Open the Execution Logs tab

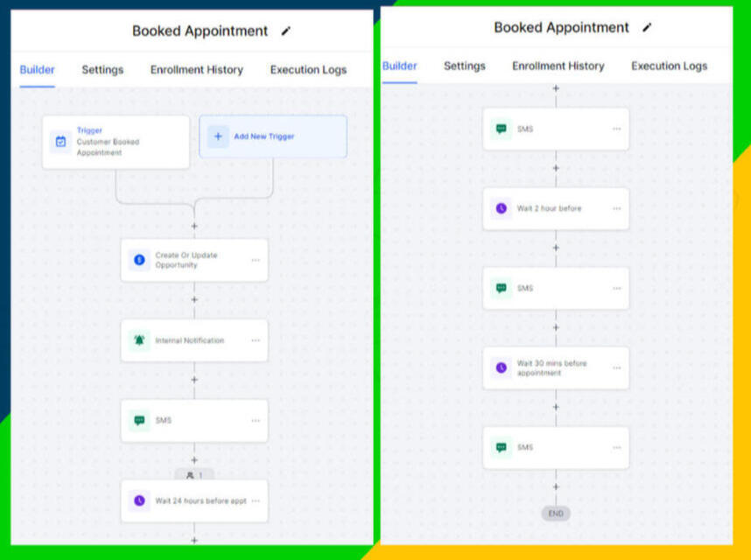(307, 69)
